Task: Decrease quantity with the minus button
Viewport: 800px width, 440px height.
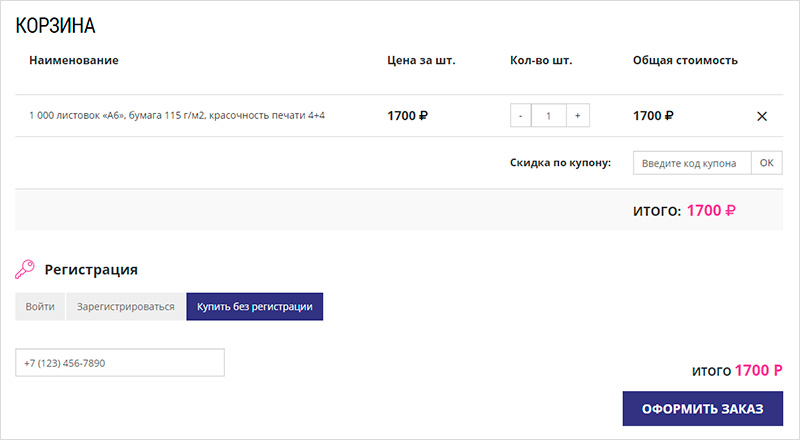Action: click(x=521, y=115)
